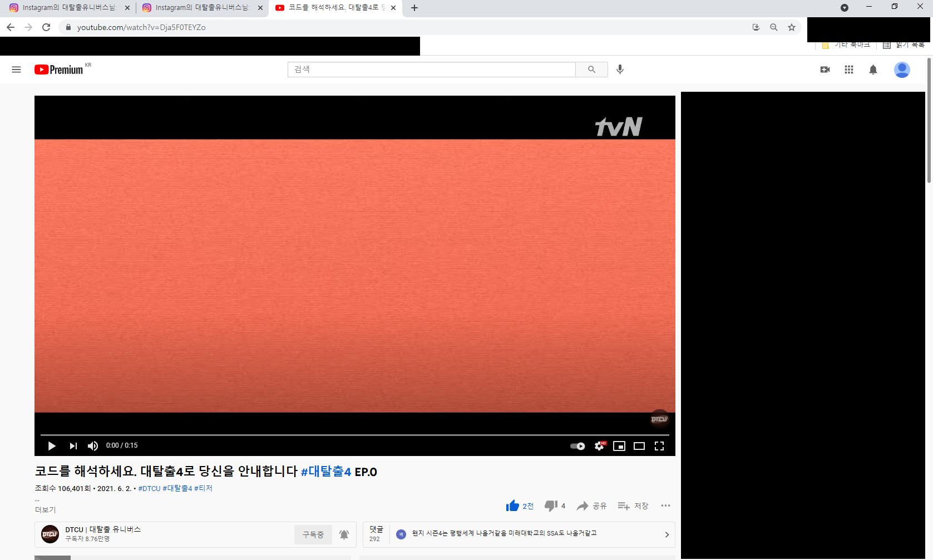Close the second Instagram tab
The width and height of the screenshot is (933, 560).
(x=260, y=8)
